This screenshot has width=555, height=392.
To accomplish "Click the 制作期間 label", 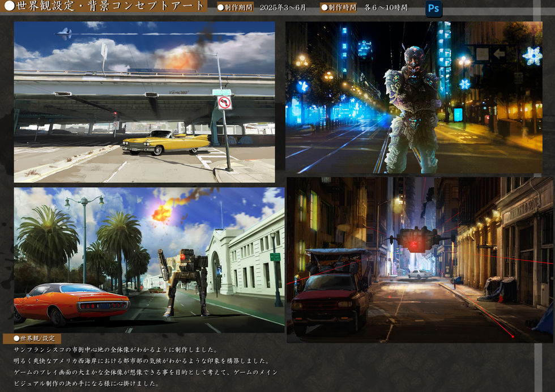I will [x=235, y=7].
